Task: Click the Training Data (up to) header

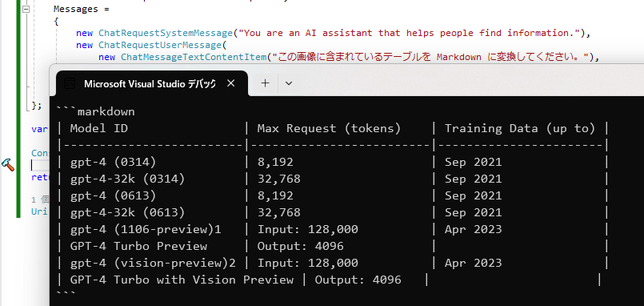Action: (x=520, y=129)
